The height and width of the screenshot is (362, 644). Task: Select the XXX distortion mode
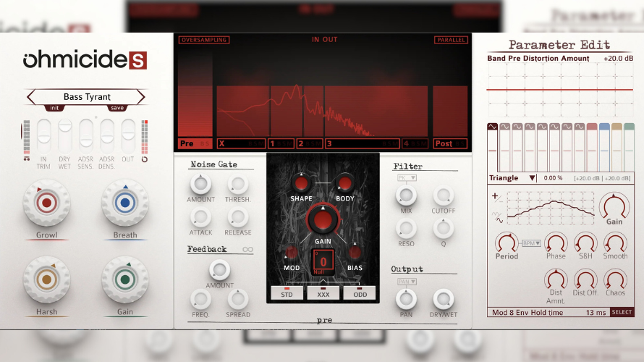(323, 293)
